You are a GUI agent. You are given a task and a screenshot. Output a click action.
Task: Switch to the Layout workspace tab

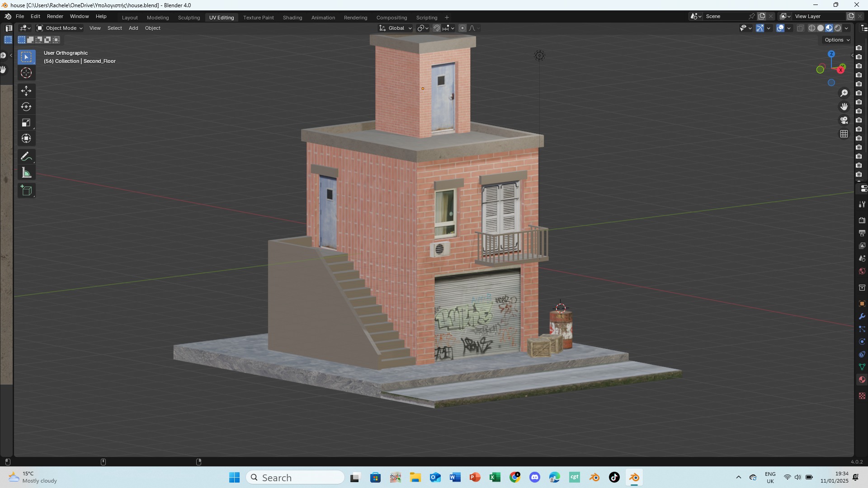[130, 18]
